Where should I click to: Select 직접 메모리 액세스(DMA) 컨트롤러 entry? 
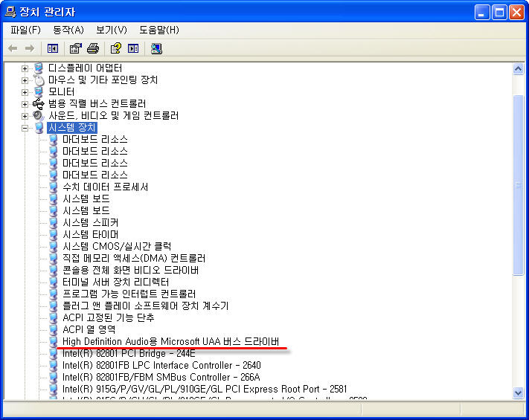pos(134,258)
